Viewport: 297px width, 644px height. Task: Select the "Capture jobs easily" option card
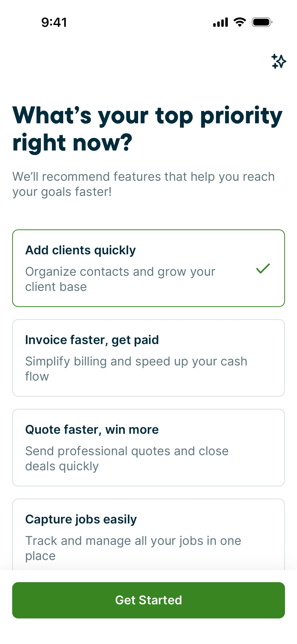click(x=148, y=535)
